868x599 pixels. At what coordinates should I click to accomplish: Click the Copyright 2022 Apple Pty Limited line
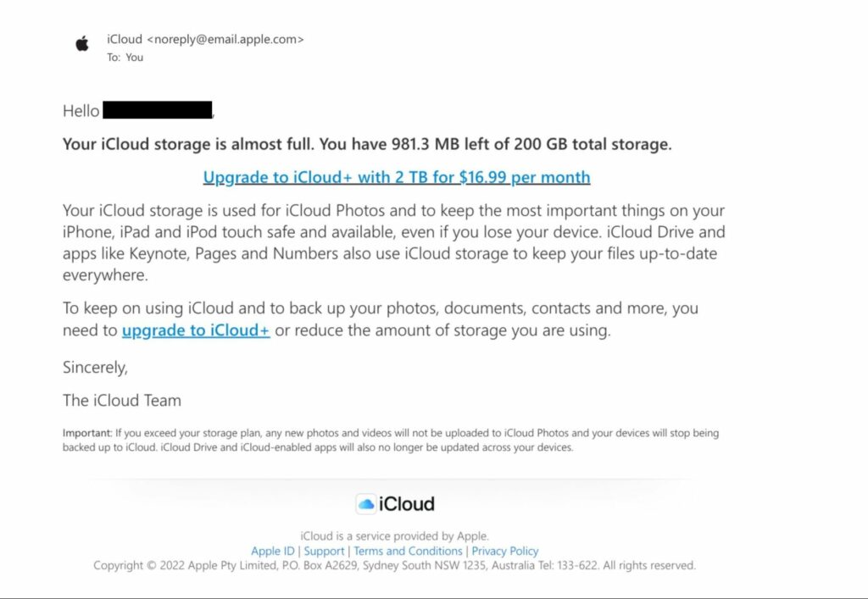click(x=394, y=565)
